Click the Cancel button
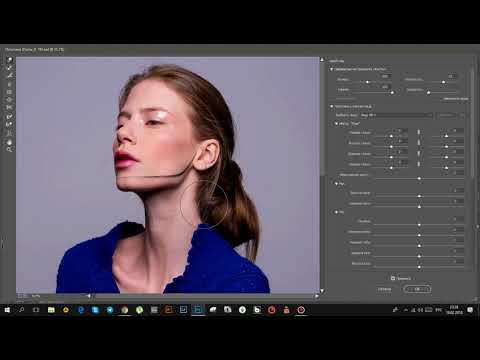The height and width of the screenshot is (360, 480). 384,289
